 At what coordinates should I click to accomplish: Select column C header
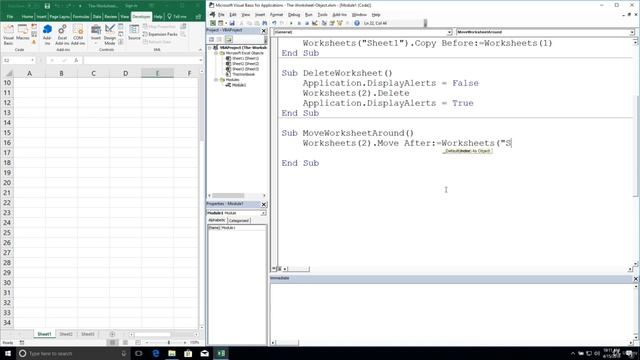point(93,73)
